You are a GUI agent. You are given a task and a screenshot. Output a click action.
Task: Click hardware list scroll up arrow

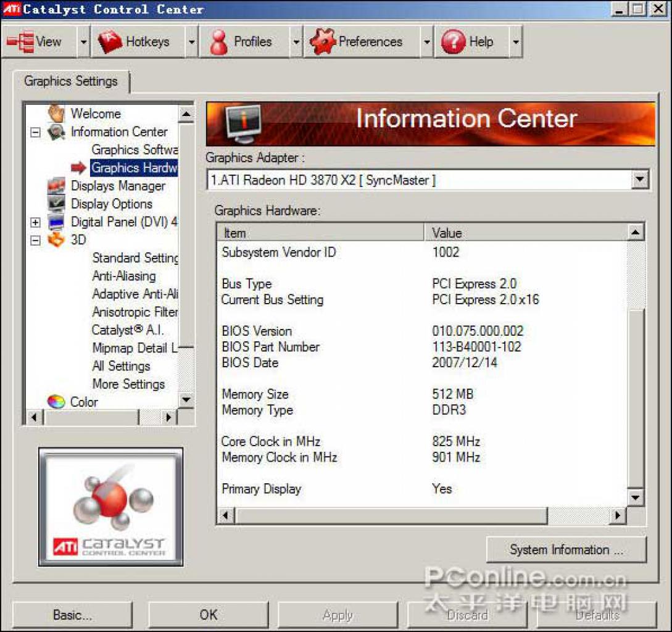pyautogui.click(x=635, y=233)
